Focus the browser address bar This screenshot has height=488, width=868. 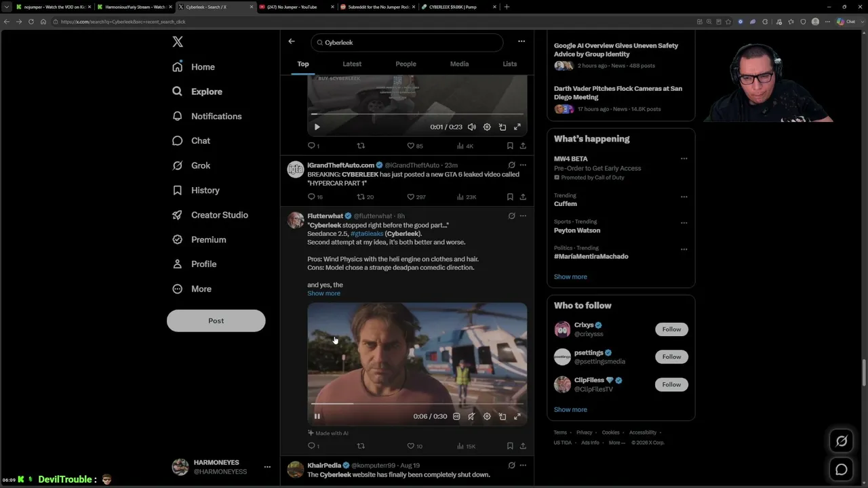click(x=373, y=22)
